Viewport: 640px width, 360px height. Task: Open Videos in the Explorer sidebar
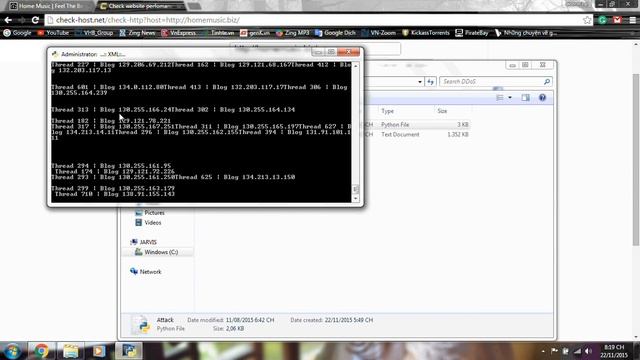(148, 222)
